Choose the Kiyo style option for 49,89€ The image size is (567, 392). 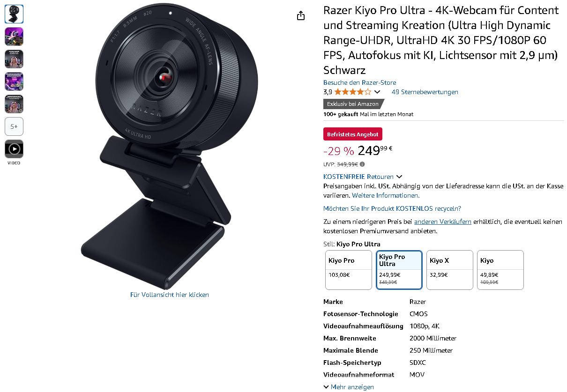pyautogui.click(x=500, y=270)
